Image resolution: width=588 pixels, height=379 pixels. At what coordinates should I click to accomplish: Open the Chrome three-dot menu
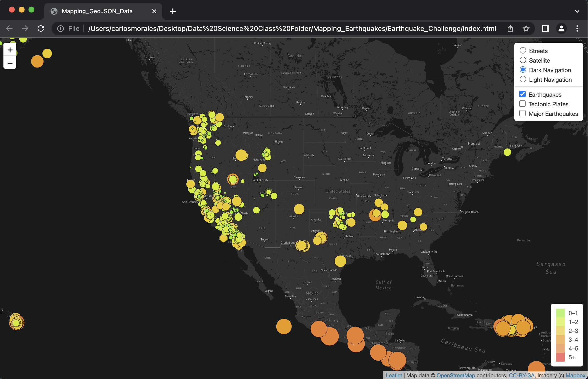point(577,28)
